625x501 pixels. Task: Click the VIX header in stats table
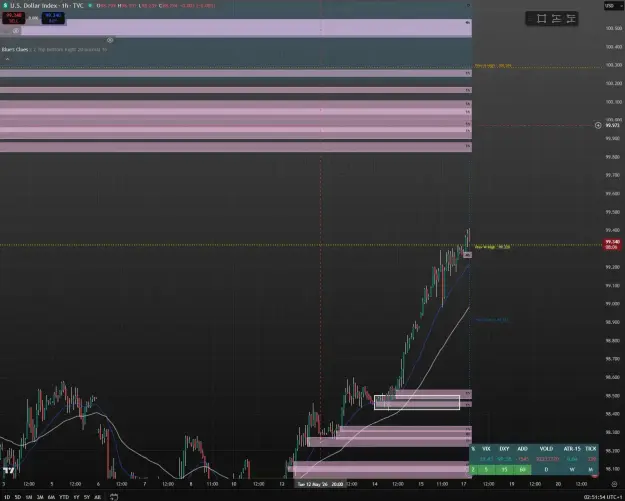(486, 449)
